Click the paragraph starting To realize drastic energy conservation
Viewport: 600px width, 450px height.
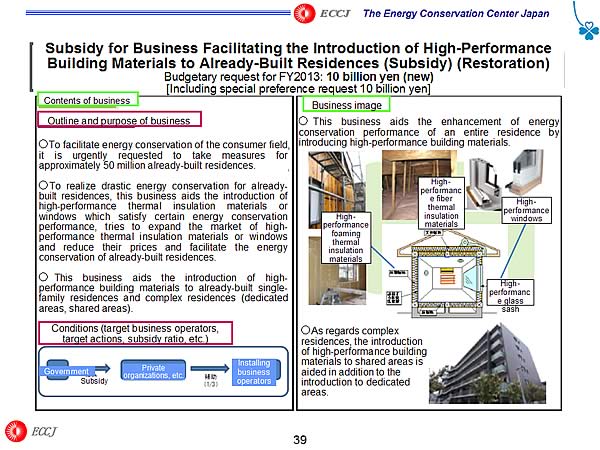pyautogui.click(x=163, y=221)
